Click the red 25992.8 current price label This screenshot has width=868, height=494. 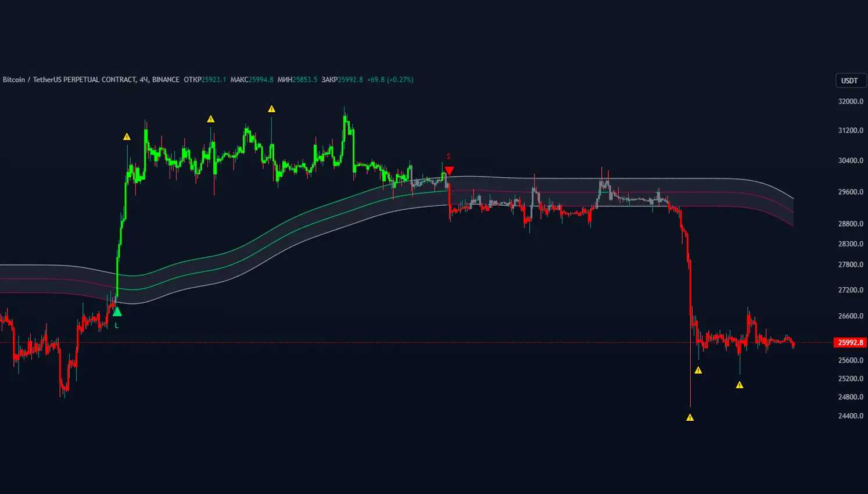coord(851,343)
